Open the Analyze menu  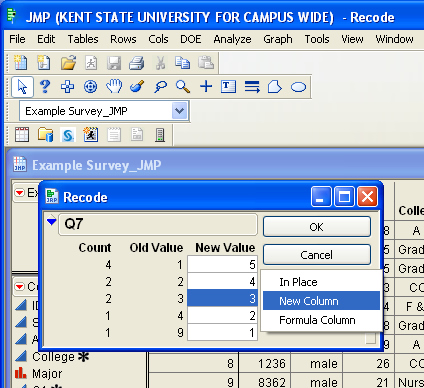(x=232, y=39)
